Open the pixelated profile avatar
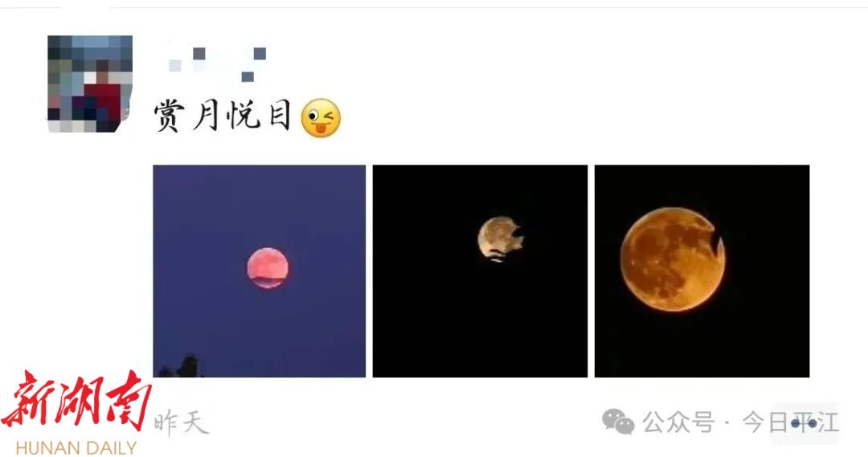This screenshot has width=868, height=457. tap(90, 84)
